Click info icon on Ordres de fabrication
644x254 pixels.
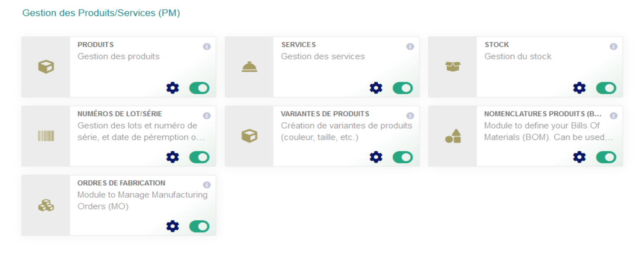click(x=207, y=185)
